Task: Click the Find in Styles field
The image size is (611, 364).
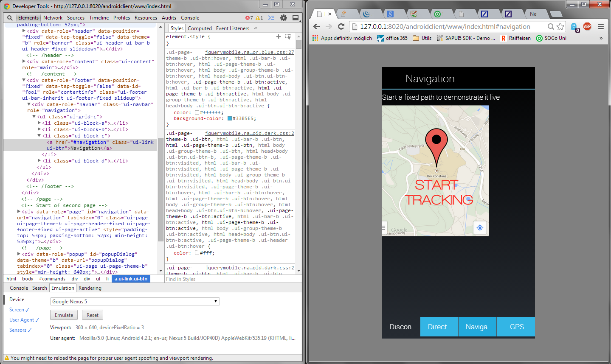Action: point(231,279)
